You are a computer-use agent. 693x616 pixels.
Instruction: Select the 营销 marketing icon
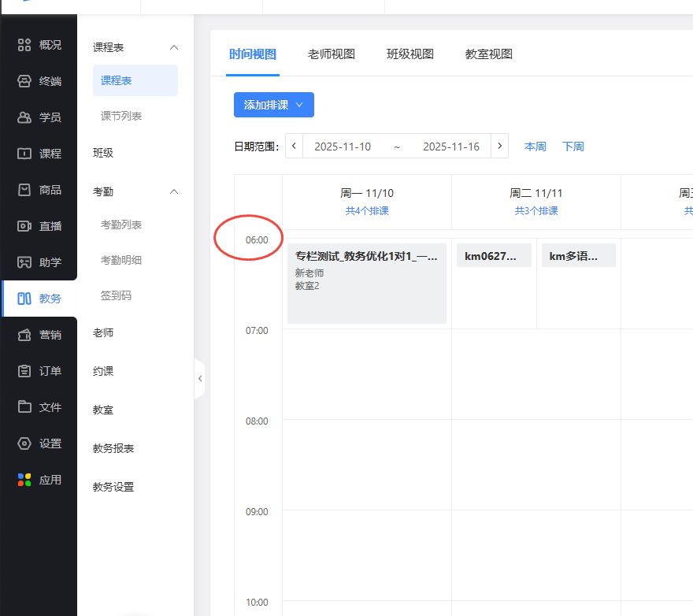24,335
